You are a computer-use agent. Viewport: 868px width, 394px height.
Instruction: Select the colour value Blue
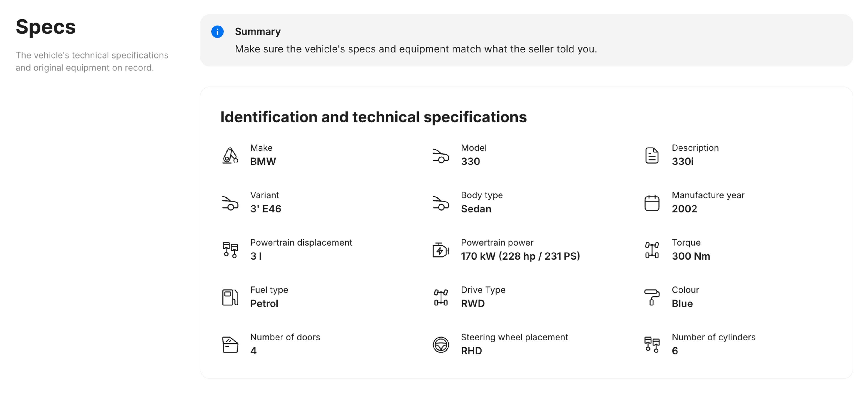(682, 304)
